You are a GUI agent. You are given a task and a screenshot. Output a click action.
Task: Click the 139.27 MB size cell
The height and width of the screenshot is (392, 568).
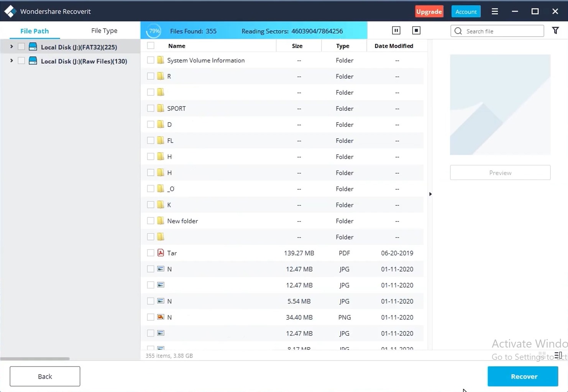(x=299, y=253)
